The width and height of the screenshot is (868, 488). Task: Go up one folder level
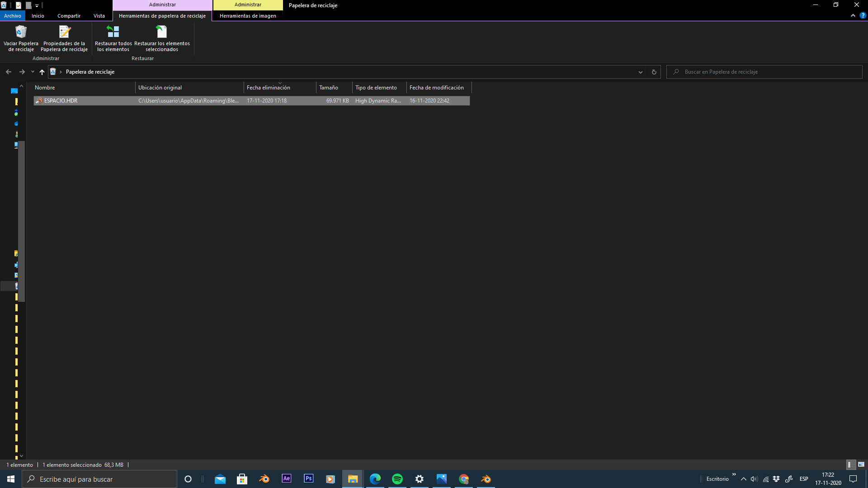[x=42, y=72]
